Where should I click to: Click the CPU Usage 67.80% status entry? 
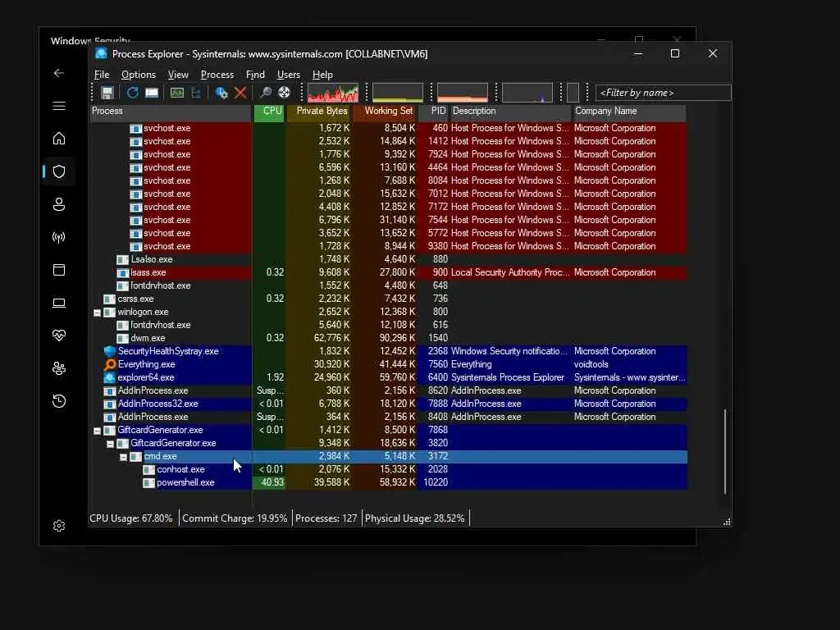(131, 518)
